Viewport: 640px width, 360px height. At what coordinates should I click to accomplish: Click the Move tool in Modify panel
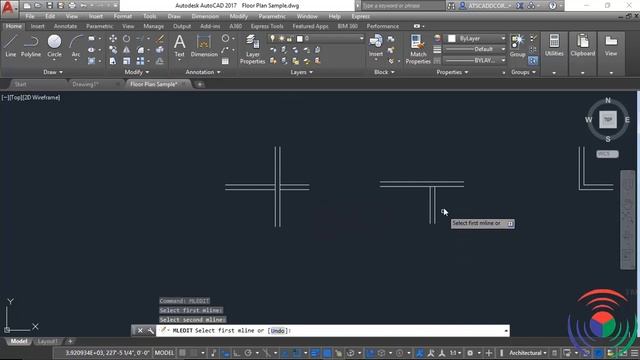coord(113,38)
